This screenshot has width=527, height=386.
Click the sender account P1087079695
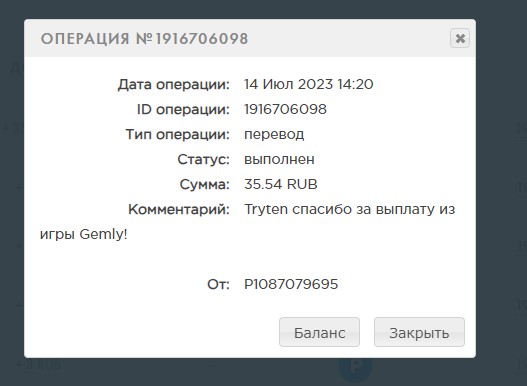coord(291,284)
